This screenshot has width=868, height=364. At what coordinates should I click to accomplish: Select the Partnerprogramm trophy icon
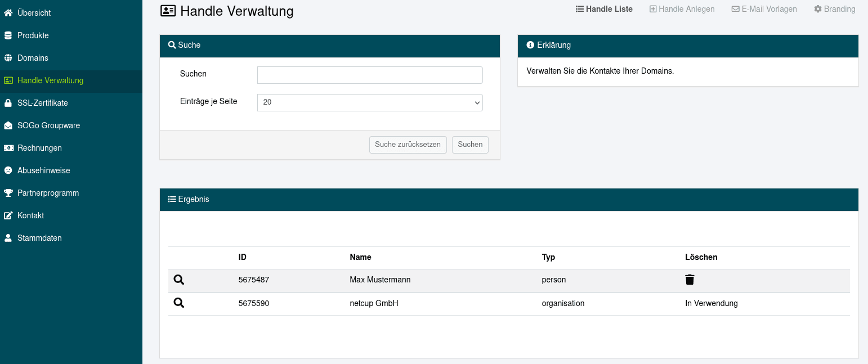[8, 192]
